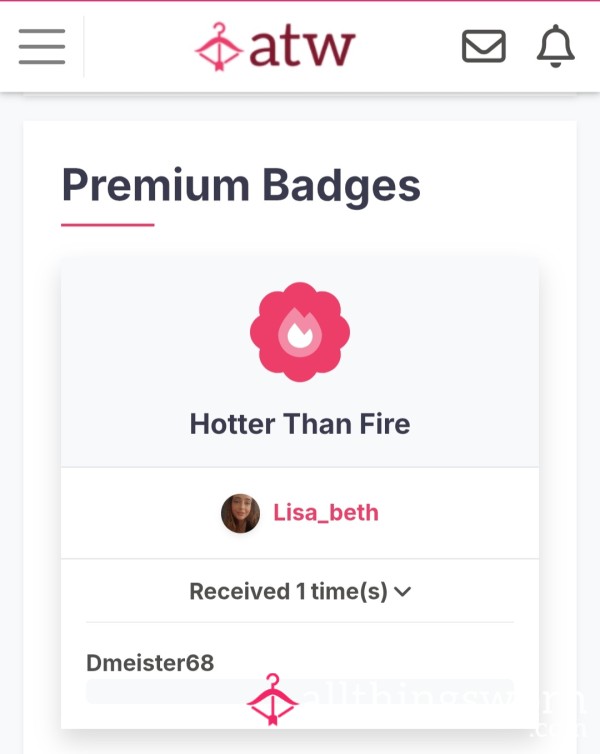Screen dimensions: 600x754
Task: Open the messages envelope icon
Action: click(483, 46)
